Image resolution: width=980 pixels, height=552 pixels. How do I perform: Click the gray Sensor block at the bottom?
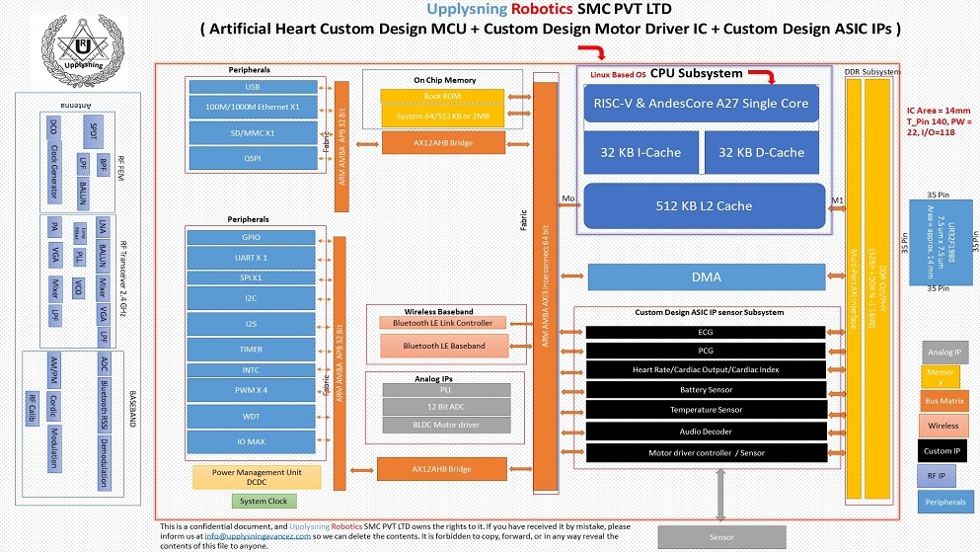[x=721, y=537]
